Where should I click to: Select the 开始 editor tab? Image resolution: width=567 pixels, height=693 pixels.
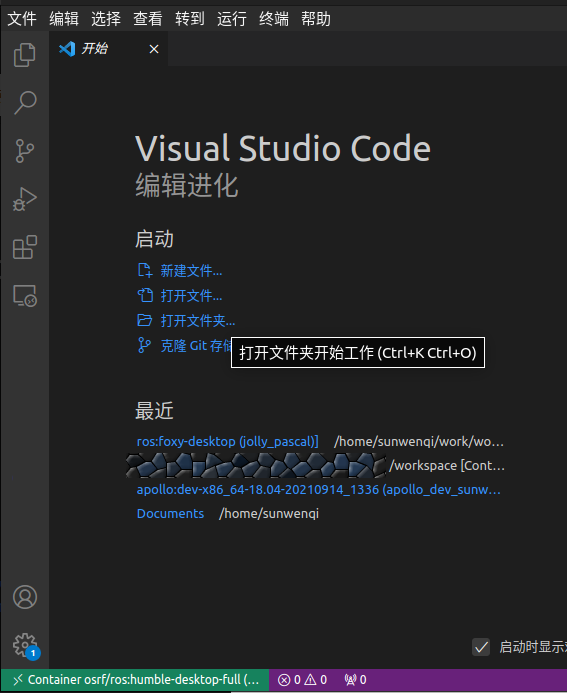108,49
